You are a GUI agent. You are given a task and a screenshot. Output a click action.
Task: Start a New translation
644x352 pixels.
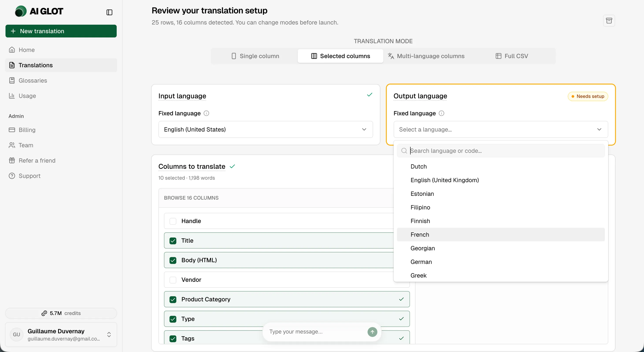coord(61,31)
